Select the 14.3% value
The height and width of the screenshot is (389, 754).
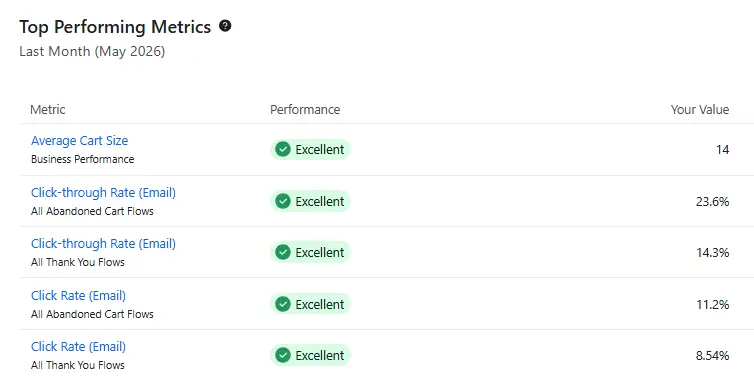(712, 252)
